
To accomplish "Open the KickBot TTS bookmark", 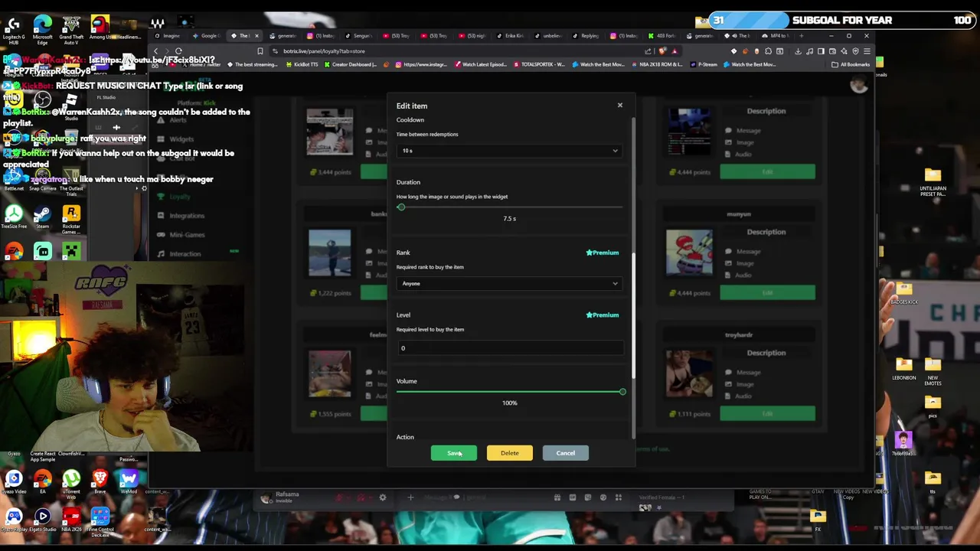I will click(x=302, y=64).
